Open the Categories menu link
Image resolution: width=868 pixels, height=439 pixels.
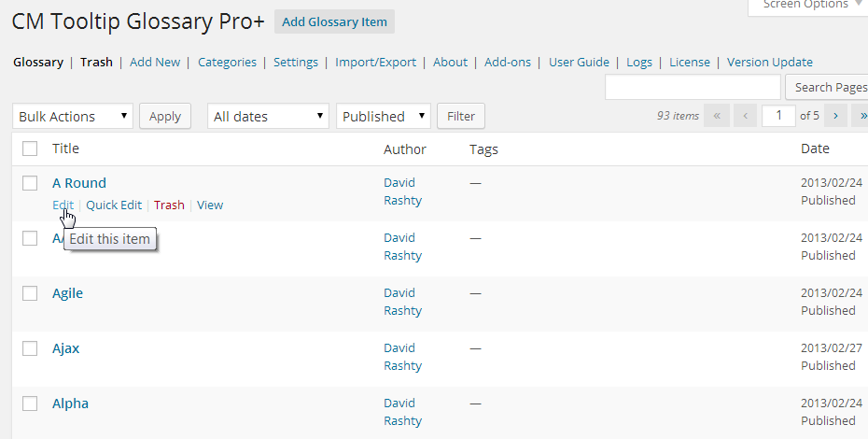[x=227, y=62]
